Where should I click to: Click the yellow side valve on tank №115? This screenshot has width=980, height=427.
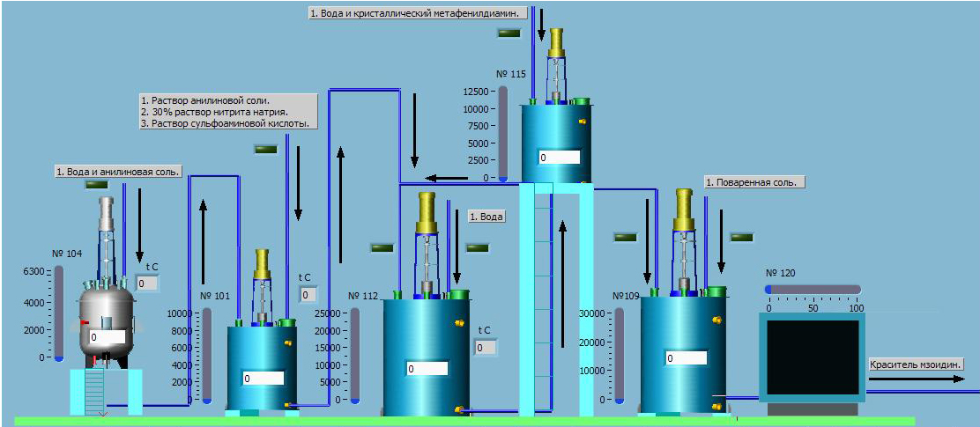583,121
